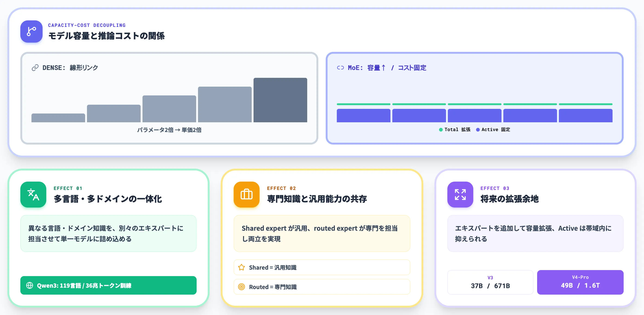Screen dimensions: 644x315
Task: Select the V3 37B / 671B card
Action: coord(490,282)
